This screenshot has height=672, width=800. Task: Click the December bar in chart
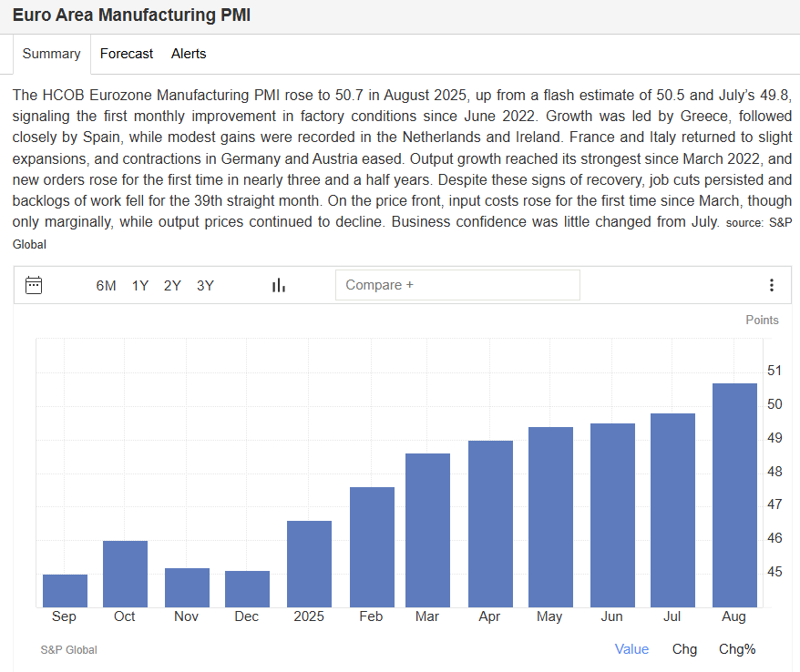(x=247, y=588)
